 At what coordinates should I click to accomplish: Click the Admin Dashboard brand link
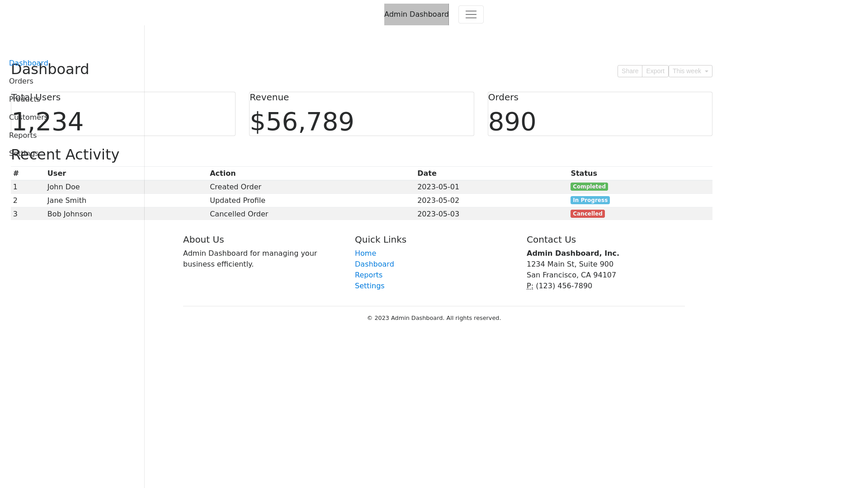tap(416, 14)
